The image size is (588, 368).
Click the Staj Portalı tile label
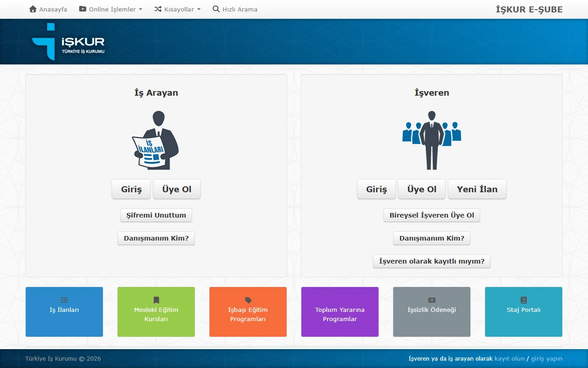[524, 310]
